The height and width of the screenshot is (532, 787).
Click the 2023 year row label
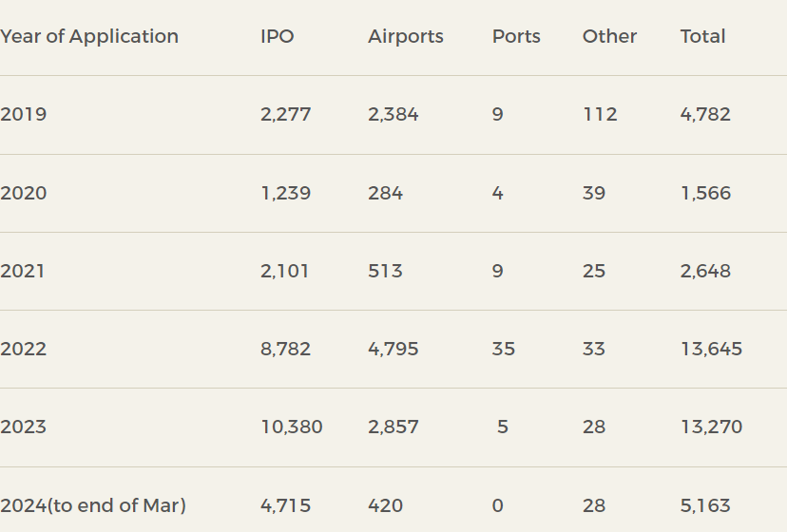[24, 427]
